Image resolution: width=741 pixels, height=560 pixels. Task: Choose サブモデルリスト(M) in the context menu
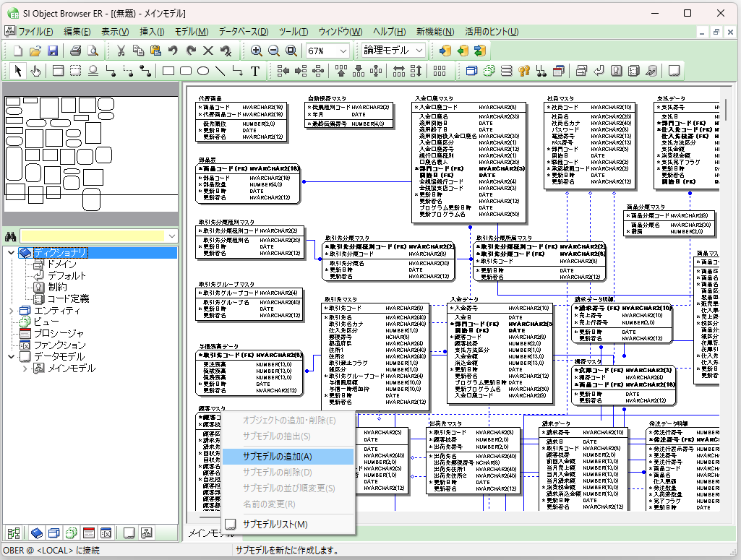tap(288, 524)
